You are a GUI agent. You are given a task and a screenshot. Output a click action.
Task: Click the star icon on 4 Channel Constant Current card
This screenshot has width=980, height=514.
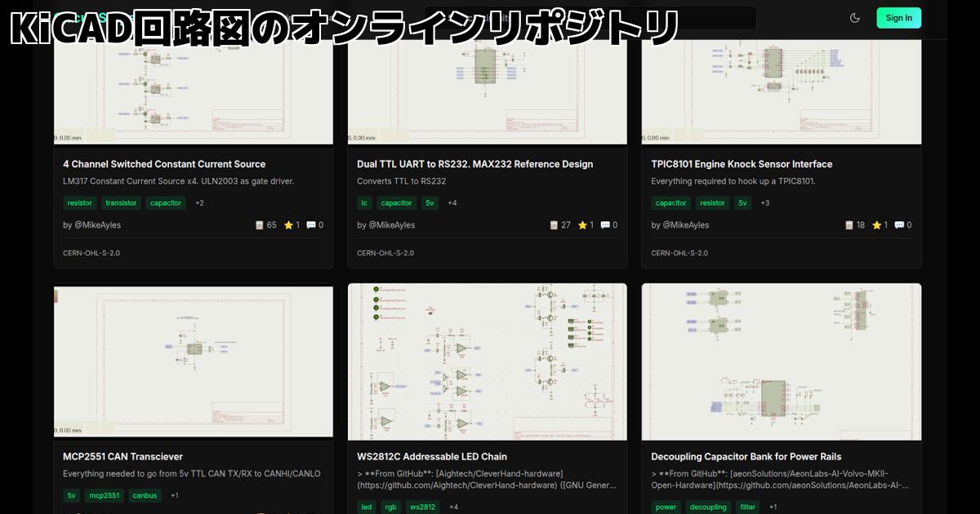(x=288, y=224)
